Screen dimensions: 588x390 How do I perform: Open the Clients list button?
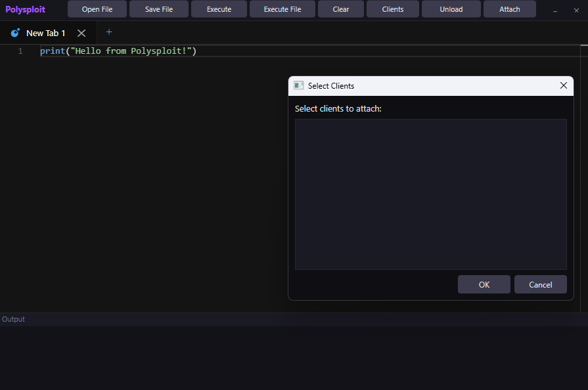(393, 9)
